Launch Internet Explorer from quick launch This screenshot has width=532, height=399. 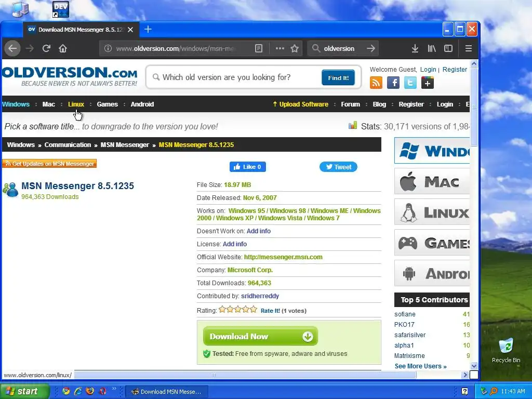[78, 391]
